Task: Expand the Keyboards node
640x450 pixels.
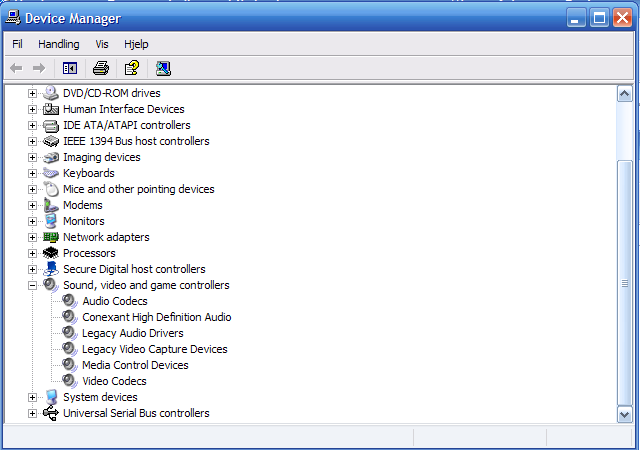Action: pyautogui.click(x=32, y=174)
